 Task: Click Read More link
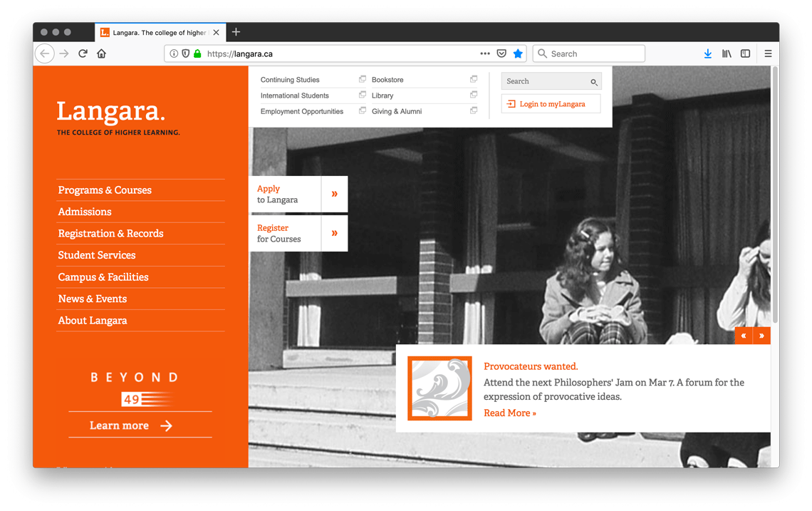point(509,413)
